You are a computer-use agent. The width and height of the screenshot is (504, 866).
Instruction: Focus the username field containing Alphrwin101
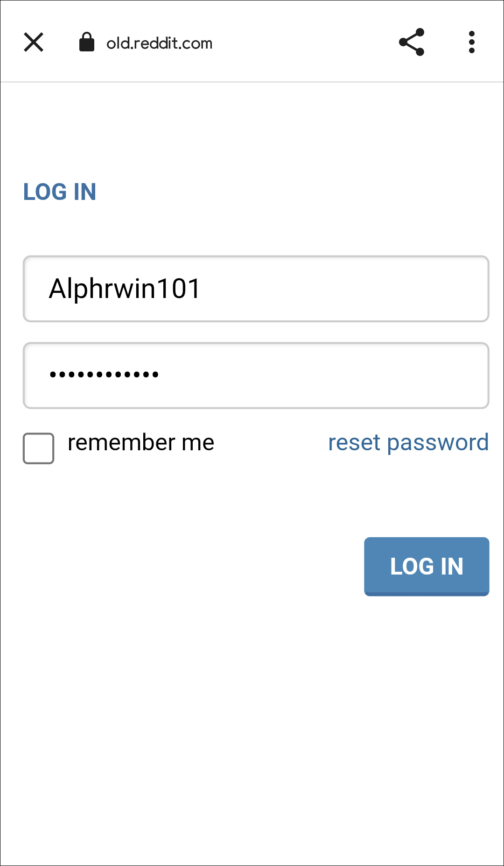tap(256, 289)
